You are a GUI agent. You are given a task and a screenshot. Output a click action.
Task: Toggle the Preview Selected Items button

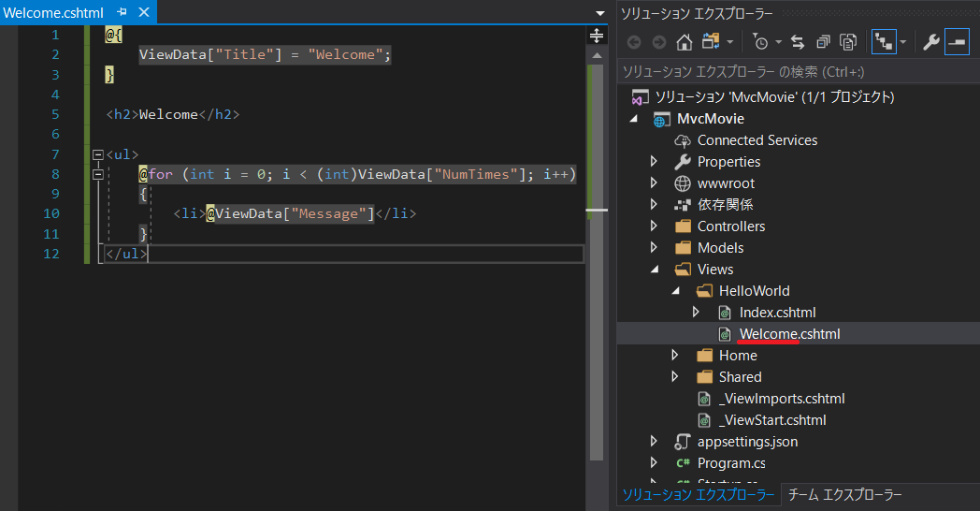point(957,42)
